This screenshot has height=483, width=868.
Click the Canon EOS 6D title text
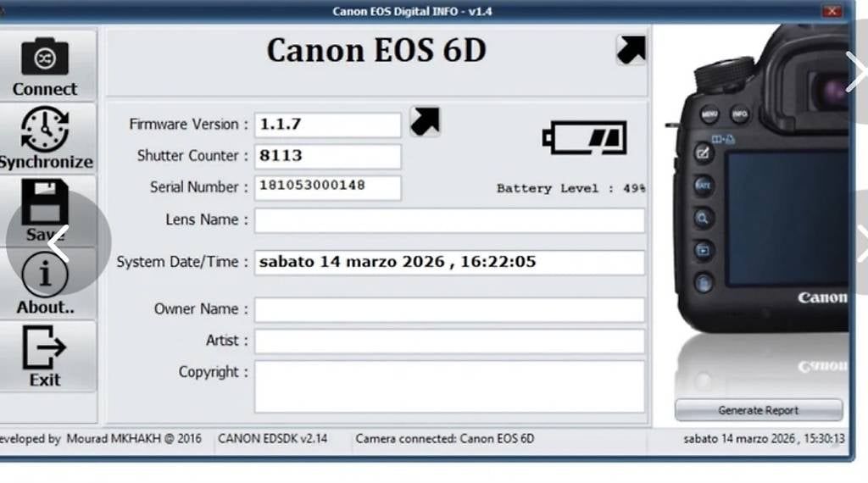376,50
